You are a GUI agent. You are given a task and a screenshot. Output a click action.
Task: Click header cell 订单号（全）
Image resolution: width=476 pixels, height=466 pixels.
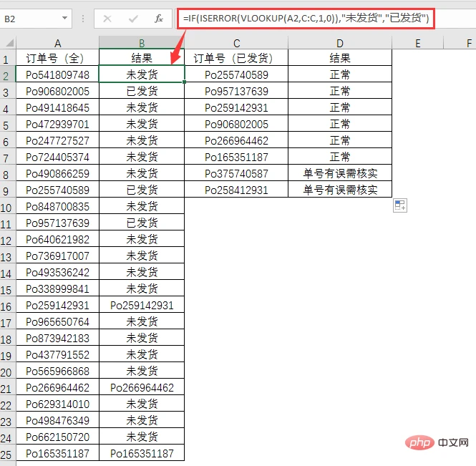tap(58, 58)
